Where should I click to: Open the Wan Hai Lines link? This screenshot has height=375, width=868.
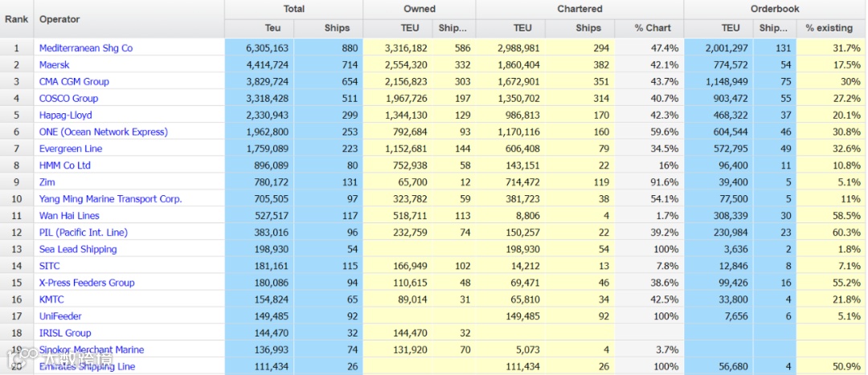pos(69,215)
